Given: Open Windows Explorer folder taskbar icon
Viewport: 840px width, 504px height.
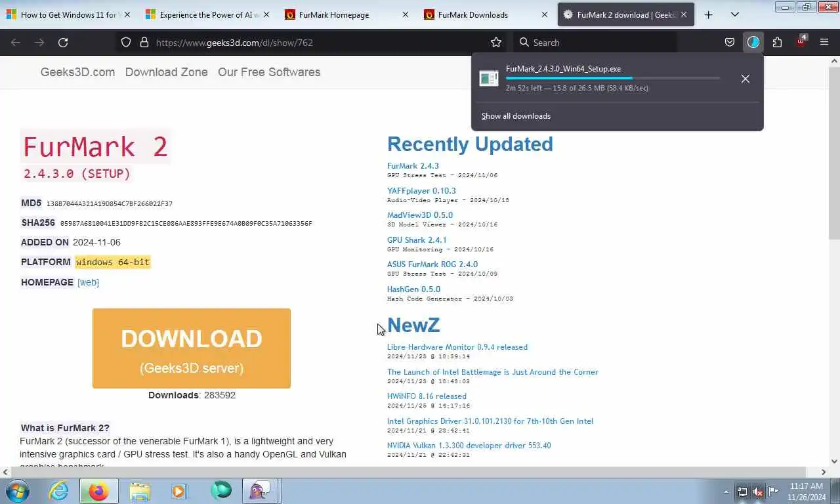Looking at the screenshot, I should pyautogui.click(x=139, y=491).
